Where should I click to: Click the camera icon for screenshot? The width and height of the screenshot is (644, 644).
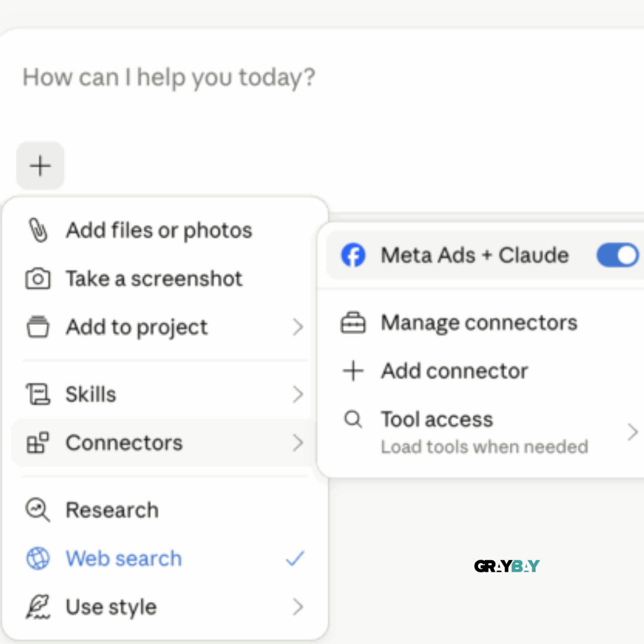(38, 278)
